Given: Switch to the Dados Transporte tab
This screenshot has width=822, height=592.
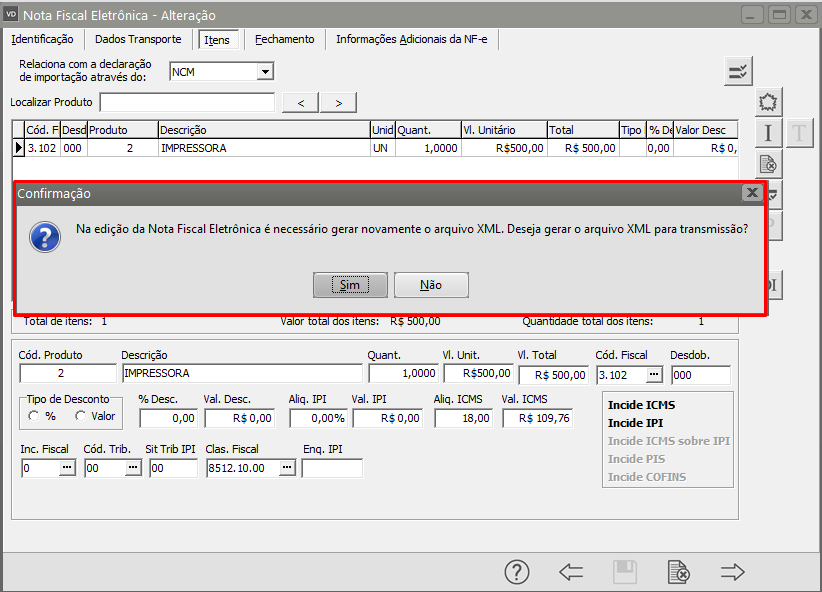Looking at the screenshot, I should 138,39.
